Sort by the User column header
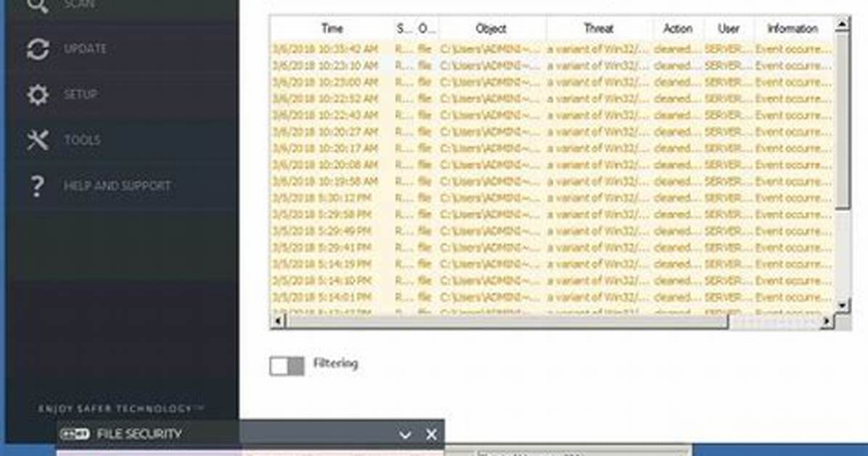The width and height of the screenshot is (868, 456). pos(729,28)
